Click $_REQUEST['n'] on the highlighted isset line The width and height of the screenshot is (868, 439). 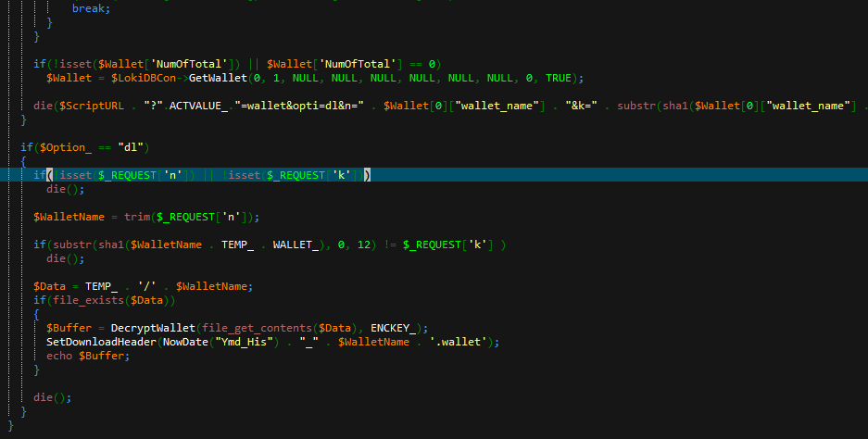pyautogui.click(x=144, y=175)
